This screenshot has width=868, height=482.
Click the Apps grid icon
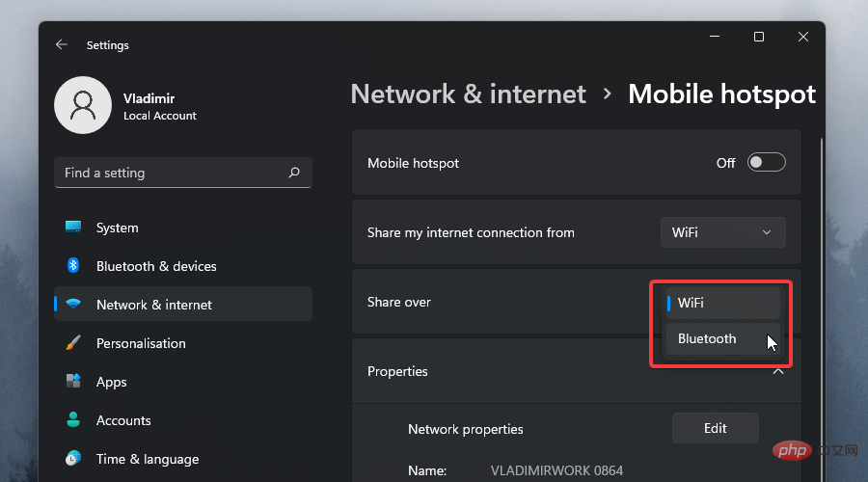(73, 382)
